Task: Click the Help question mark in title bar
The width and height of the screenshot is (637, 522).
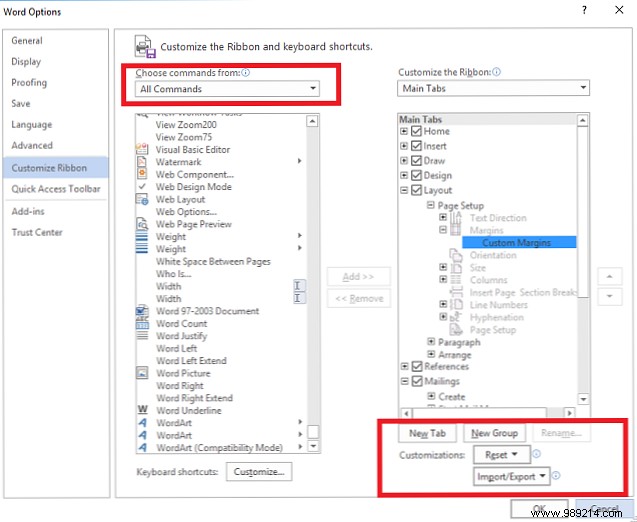Action: [584, 10]
